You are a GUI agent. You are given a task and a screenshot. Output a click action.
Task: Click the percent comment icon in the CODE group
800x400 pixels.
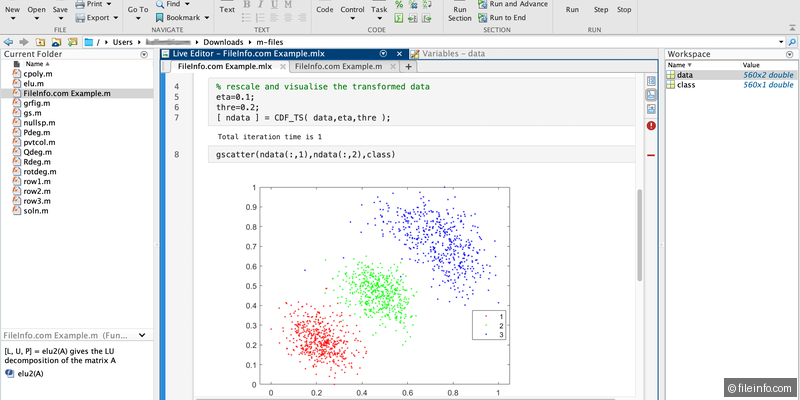pyautogui.click(x=399, y=5)
